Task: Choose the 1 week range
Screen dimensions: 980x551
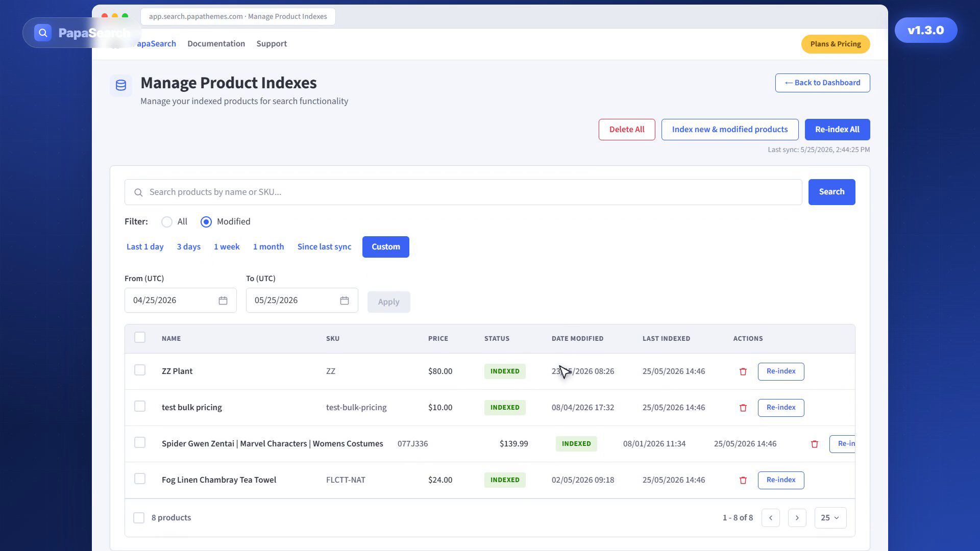Action: pos(227,247)
